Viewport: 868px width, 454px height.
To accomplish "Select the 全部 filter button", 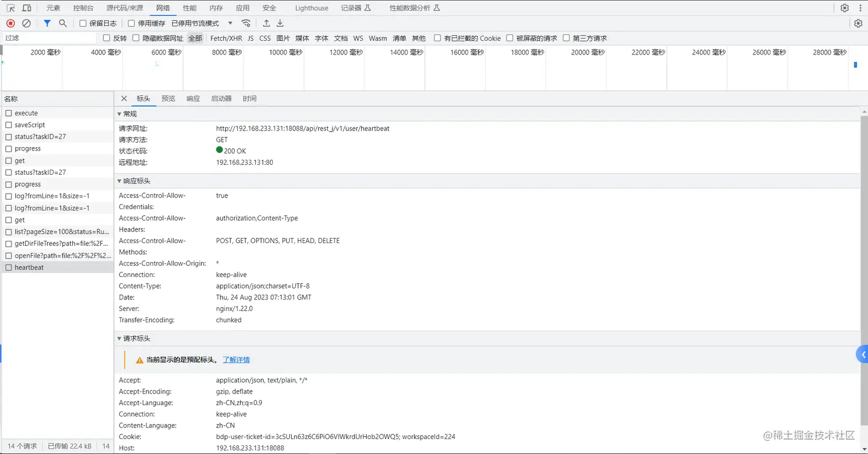I will [x=195, y=38].
